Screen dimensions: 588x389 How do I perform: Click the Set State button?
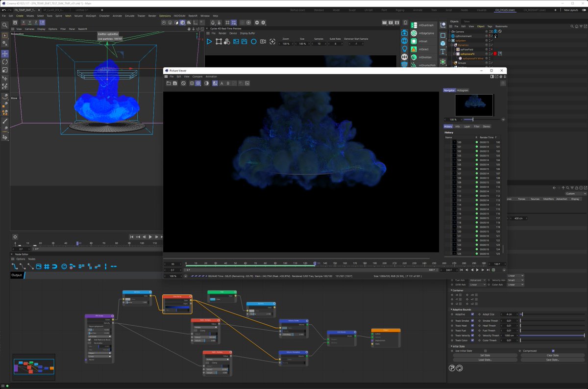(485, 355)
